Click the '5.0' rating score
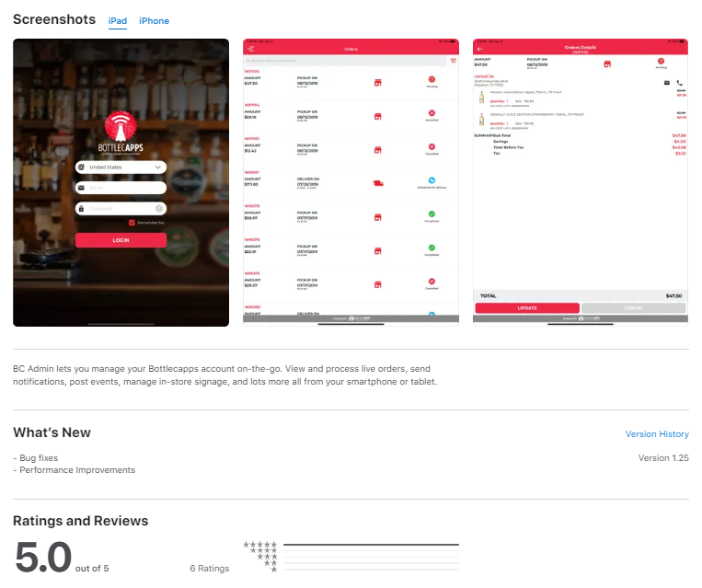702x588 pixels. coord(43,557)
